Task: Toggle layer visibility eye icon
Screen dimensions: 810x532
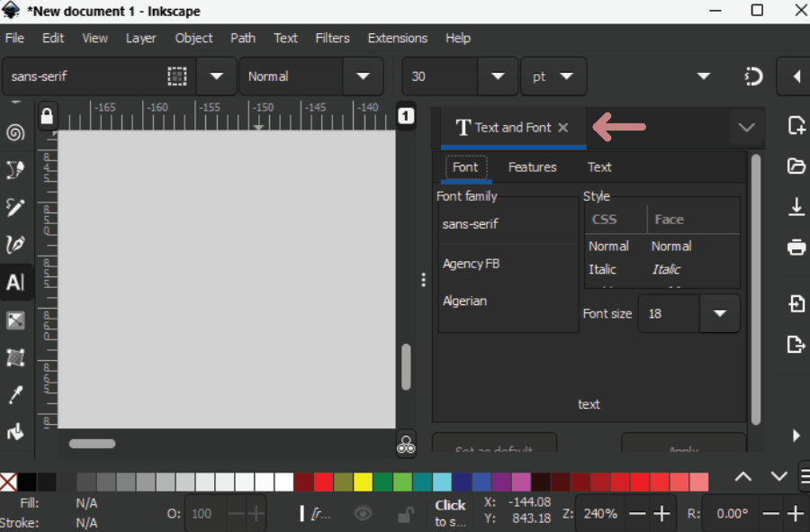Action: (363, 513)
